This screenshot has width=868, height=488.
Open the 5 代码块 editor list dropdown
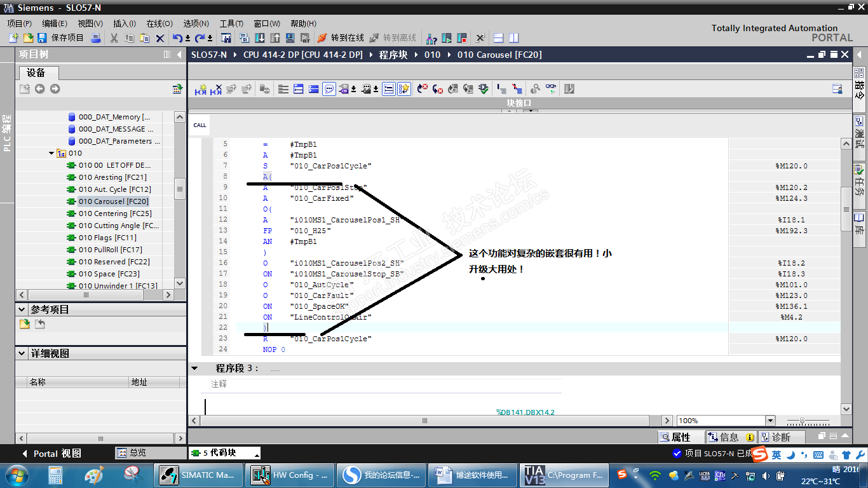tap(257, 454)
